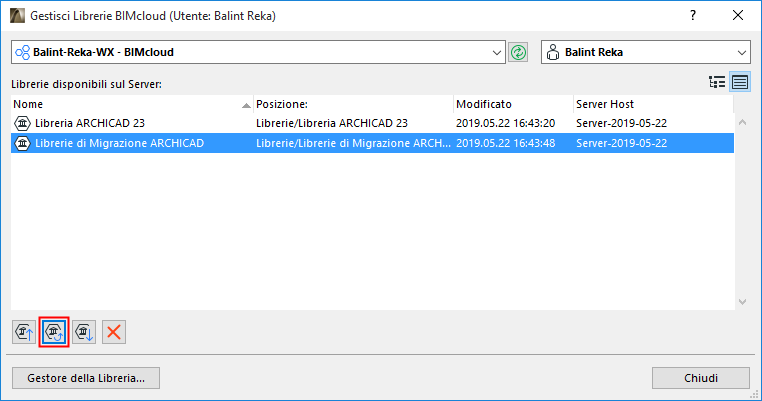The height and width of the screenshot is (401, 762).
Task: Sort list by Nome column header
Action: coord(132,104)
